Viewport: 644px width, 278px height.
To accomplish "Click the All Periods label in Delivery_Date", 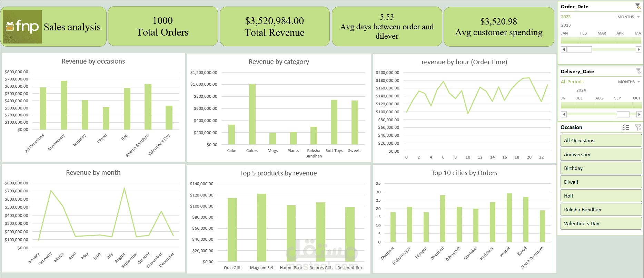I will point(572,82).
